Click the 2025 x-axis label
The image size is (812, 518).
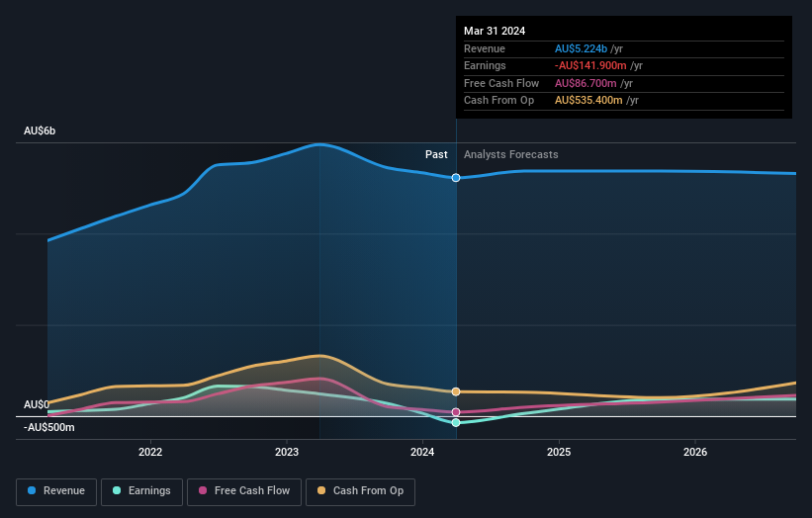pyautogui.click(x=559, y=452)
